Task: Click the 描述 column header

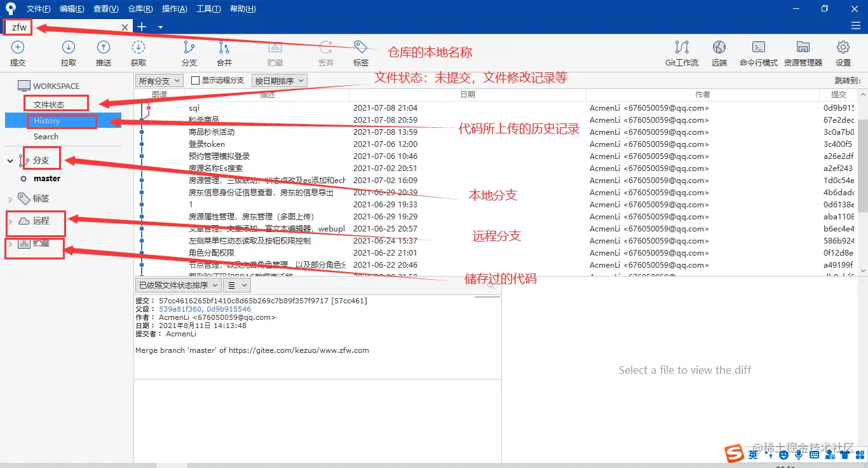Action: click(x=268, y=94)
